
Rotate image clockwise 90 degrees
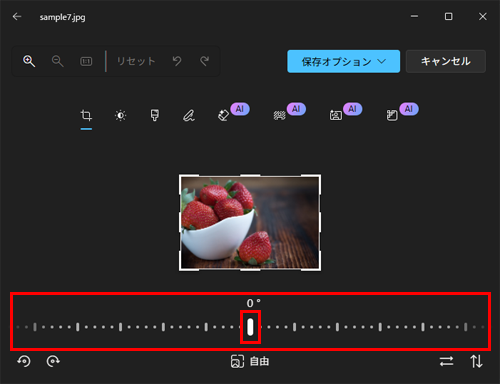pyautogui.click(x=53, y=361)
